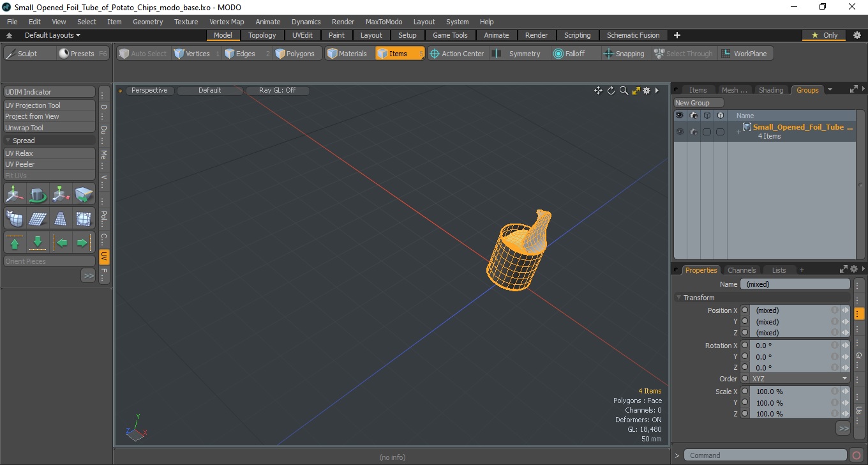868x465 pixels.
Task: Open the Groups panel tab dropdown arrow
Action: (830, 90)
